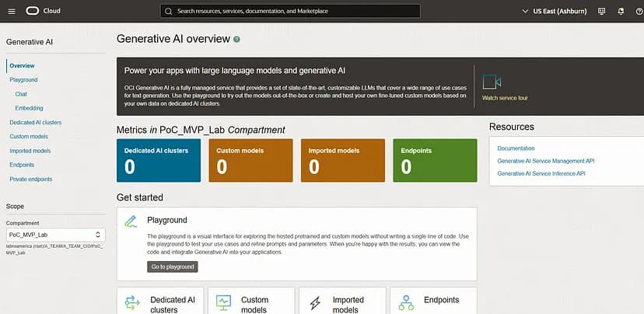Click the orange Custom models metric tile
This screenshot has height=314, width=644.
coord(251,160)
